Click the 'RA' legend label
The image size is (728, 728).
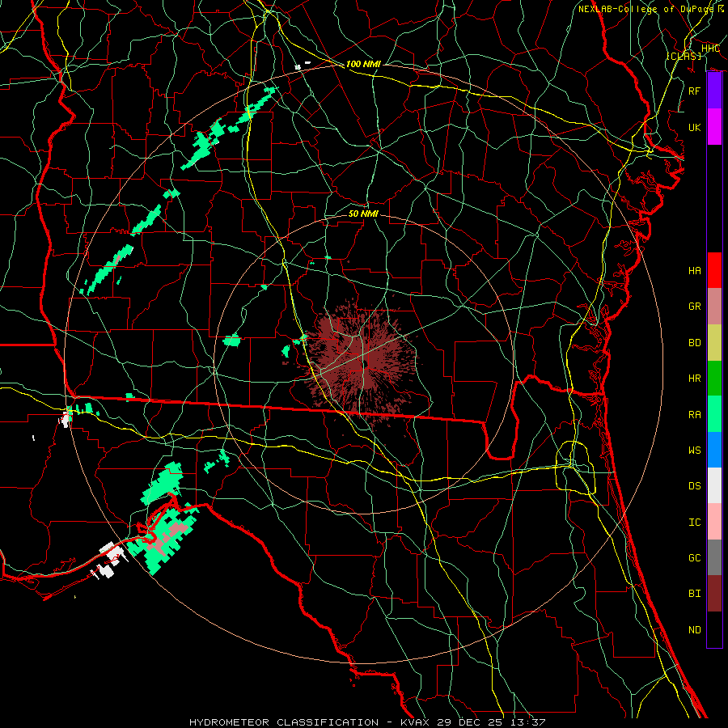point(695,415)
